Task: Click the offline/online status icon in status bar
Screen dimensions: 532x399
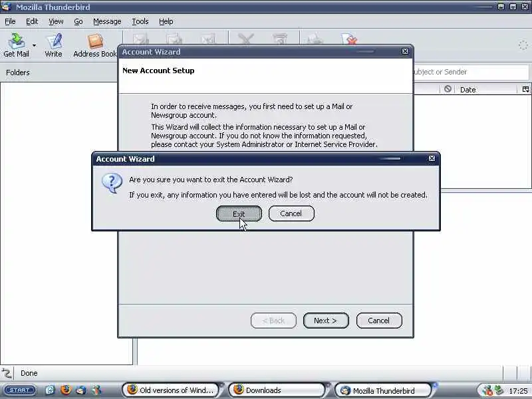Action: coord(7,373)
